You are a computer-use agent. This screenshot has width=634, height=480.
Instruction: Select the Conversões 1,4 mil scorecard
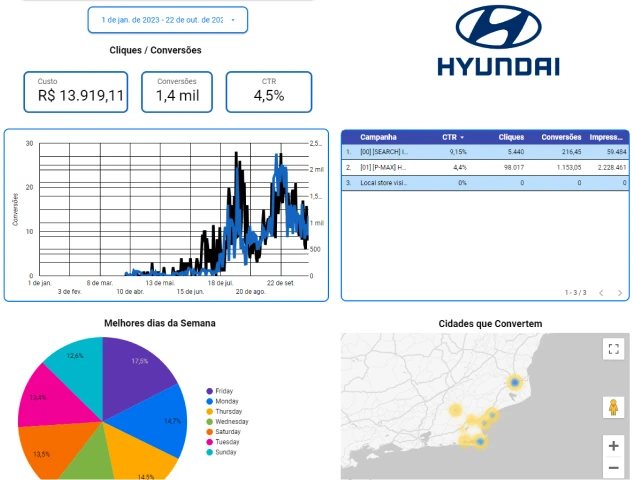coord(177,92)
